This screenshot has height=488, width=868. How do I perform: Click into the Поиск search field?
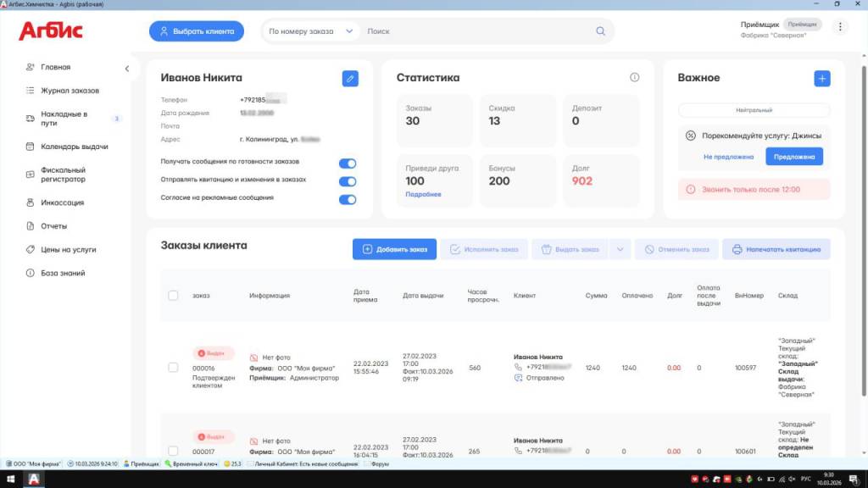[475, 31]
